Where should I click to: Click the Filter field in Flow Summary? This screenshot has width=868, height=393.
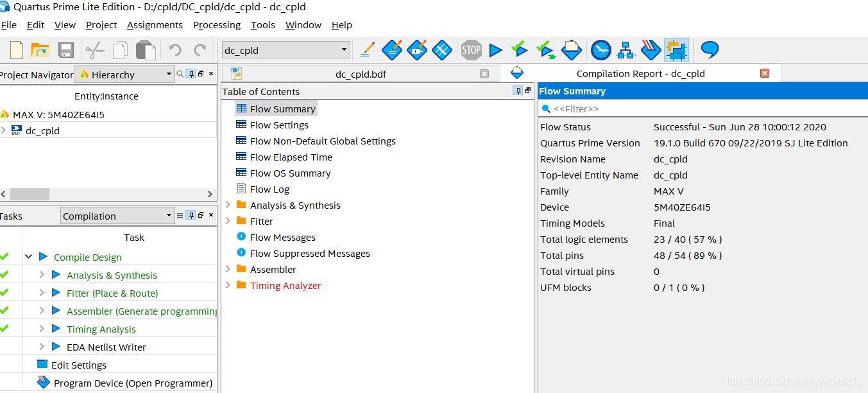click(702, 109)
